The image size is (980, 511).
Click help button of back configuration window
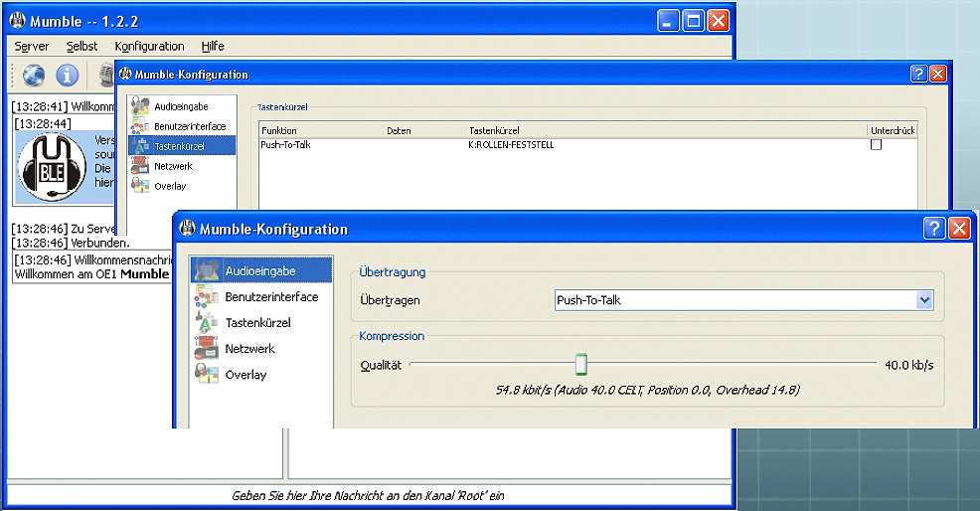(x=918, y=74)
